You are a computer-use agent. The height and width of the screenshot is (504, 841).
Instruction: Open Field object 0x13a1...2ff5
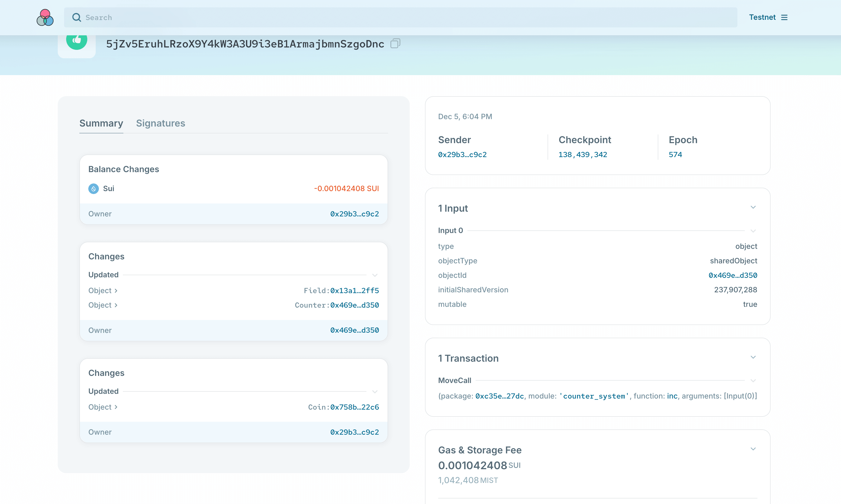click(355, 291)
